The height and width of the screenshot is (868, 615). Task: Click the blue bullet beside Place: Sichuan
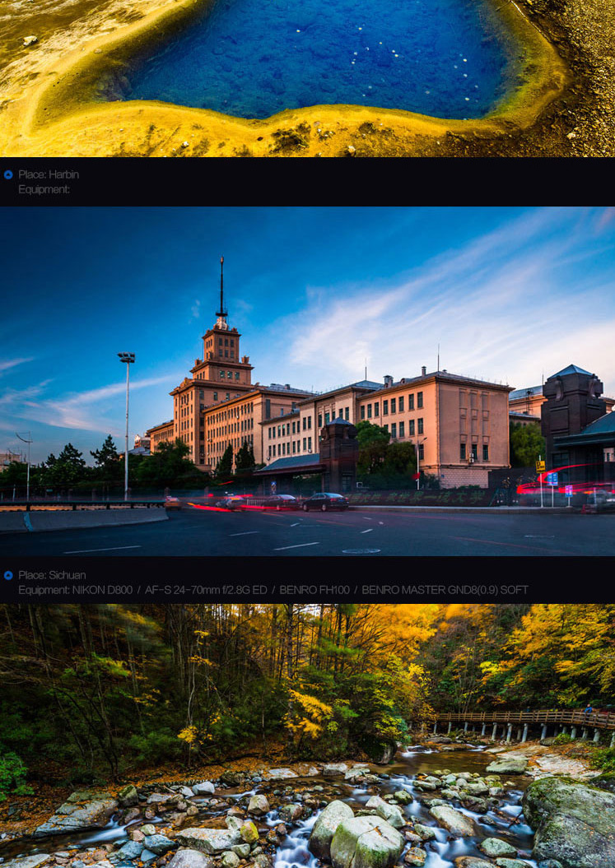click(8, 575)
